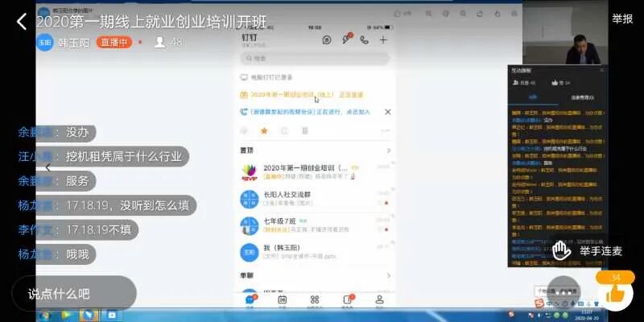The image size is (644, 322).
Task: View the live viewer count icon
Action: click(159, 43)
